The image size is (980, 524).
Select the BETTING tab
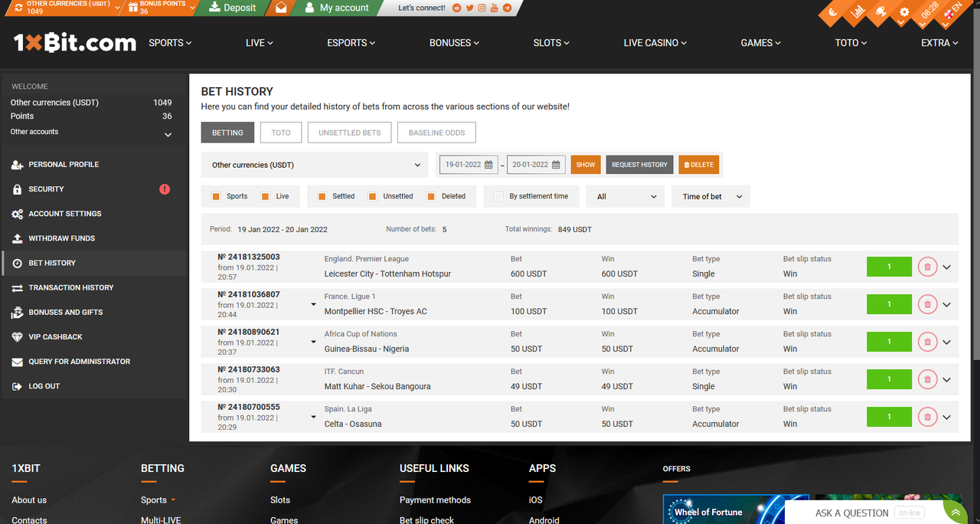[227, 133]
